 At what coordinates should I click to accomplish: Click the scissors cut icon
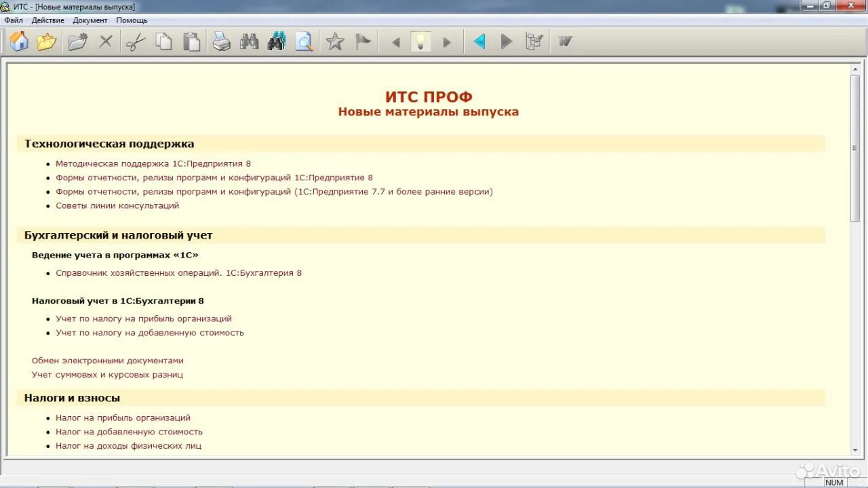[x=136, y=42]
